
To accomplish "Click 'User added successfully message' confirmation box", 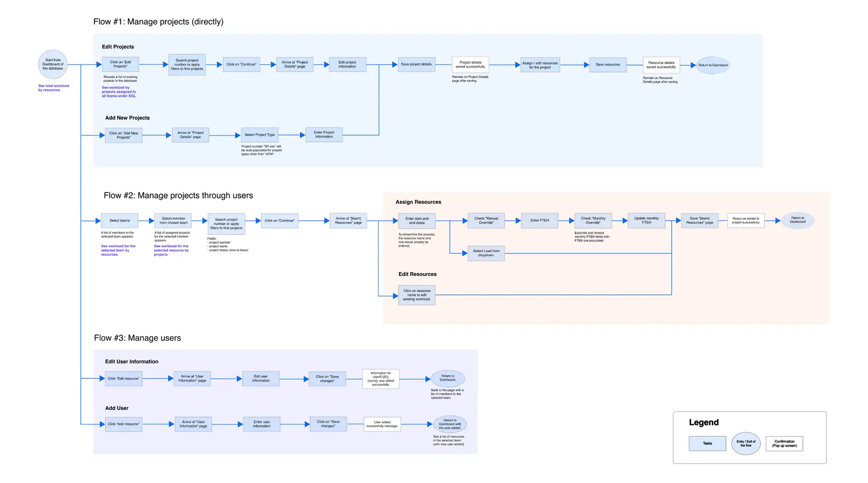I will pyautogui.click(x=382, y=424).
